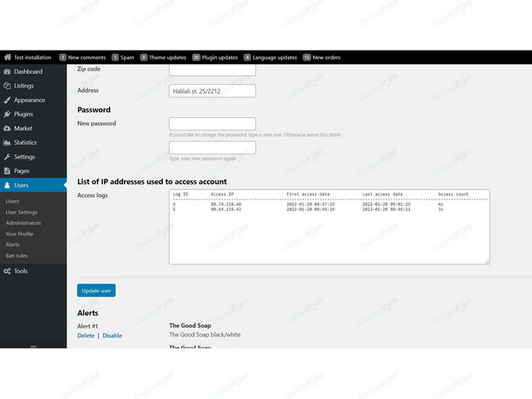Click the Spam count badge
Viewport: 532px width, 399px height.
tap(116, 57)
